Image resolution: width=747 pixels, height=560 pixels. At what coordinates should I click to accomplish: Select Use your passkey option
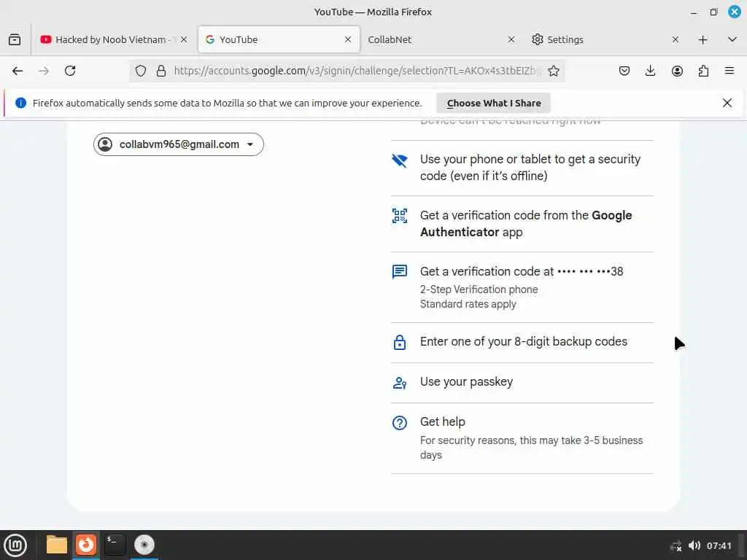coord(522,382)
